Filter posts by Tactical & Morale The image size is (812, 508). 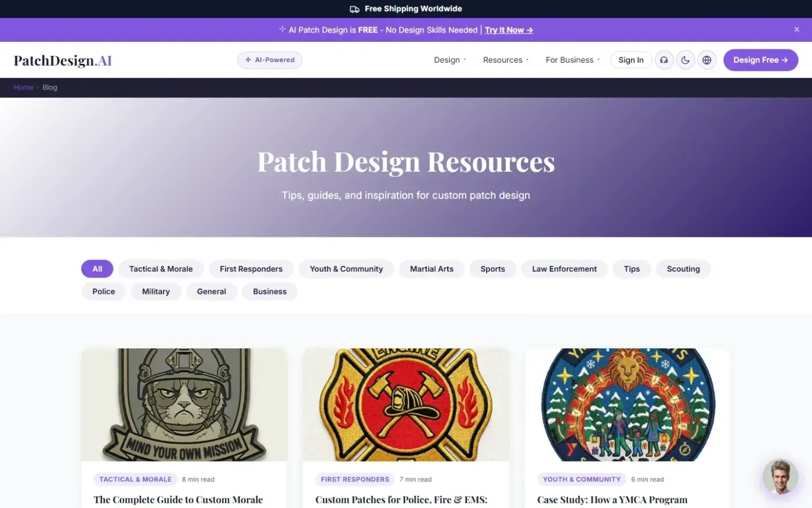click(x=161, y=269)
